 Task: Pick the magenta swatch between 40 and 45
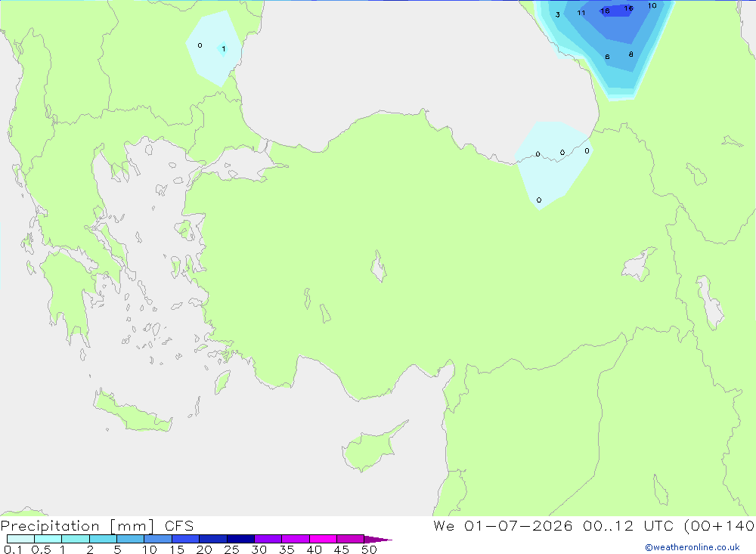(323, 539)
